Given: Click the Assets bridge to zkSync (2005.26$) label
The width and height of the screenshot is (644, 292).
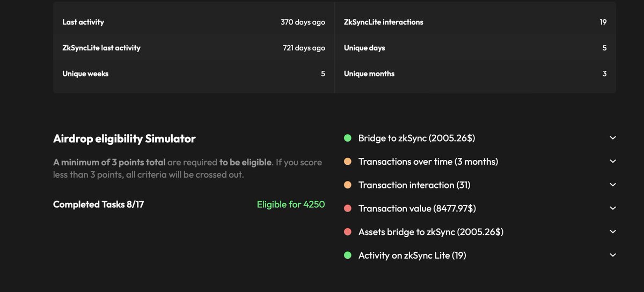Looking at the screenshot, I should click(x=431, y=232).
